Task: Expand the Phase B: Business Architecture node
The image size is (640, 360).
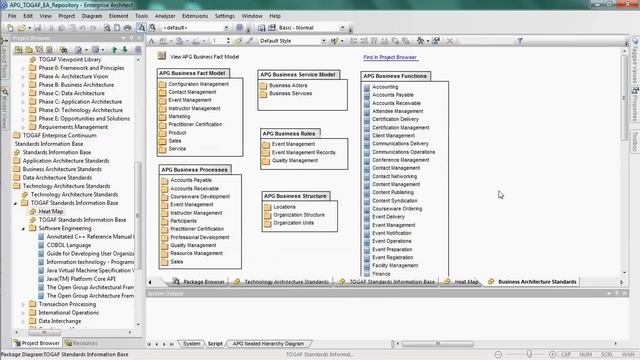Action: click(23, 85)
